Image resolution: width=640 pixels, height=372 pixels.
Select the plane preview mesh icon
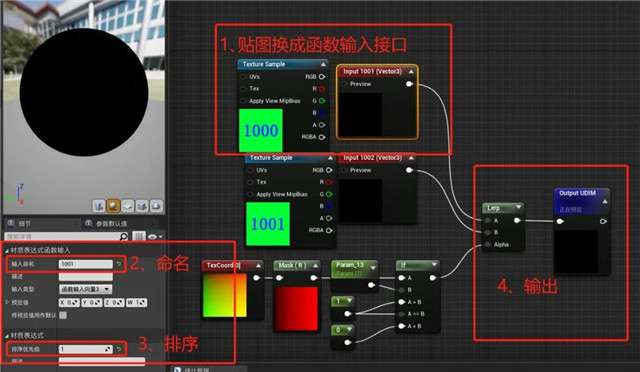point(128,206)
